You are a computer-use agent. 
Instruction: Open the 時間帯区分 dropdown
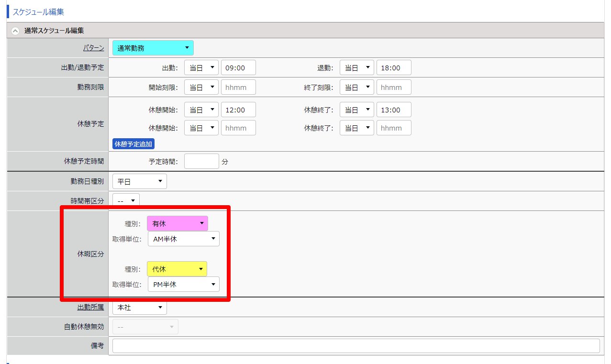[126, 201]
